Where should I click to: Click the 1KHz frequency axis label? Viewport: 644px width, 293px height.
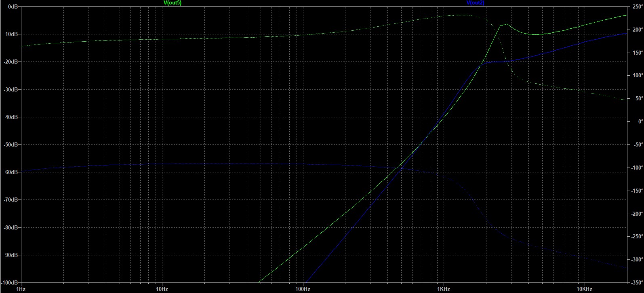(x=444, y=289)
